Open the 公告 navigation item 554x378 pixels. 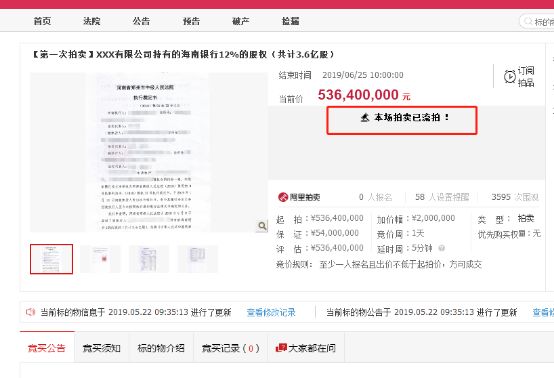pos(141,21)
